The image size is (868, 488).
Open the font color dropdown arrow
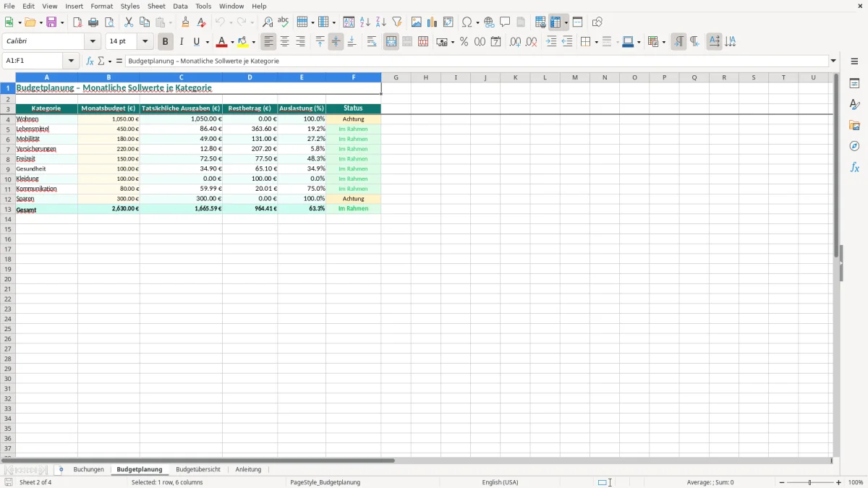[x=231, y=42]
